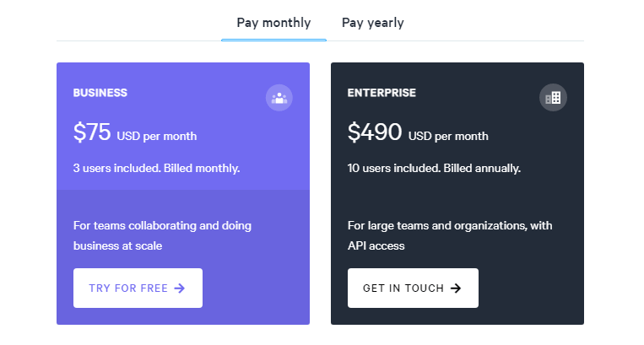
Task: Click the GET IN TOUCH button
Action: point(413,288)
